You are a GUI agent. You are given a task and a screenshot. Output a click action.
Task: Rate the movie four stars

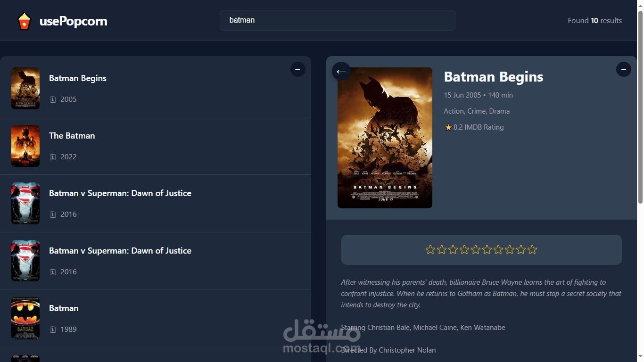point(464,250)
